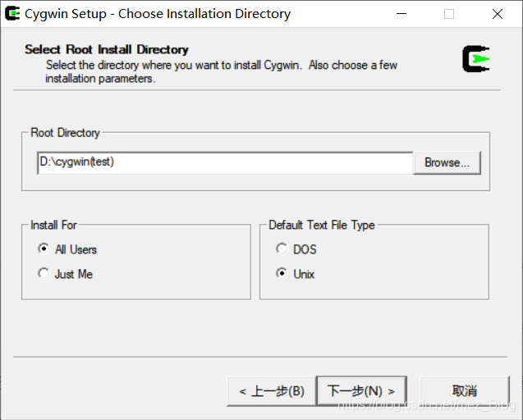
Task: Go back with the 上一步(B) button
Action: click(x=272, y=391)
